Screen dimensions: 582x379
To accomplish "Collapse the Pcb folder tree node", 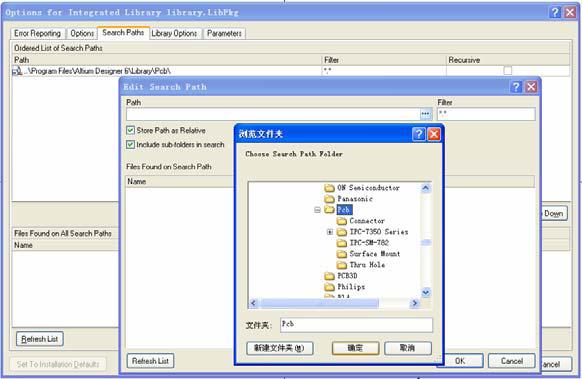I will click(317, 210).
